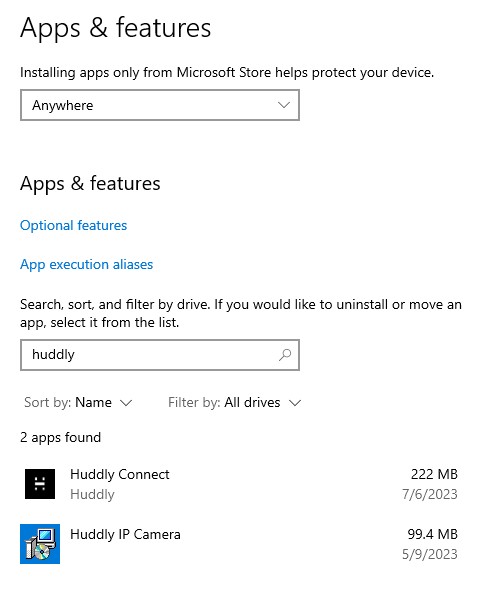This screenshot has width=500, height=594.
Task: Click the chevron next to Sort by Name
Action: click(126, 403)
